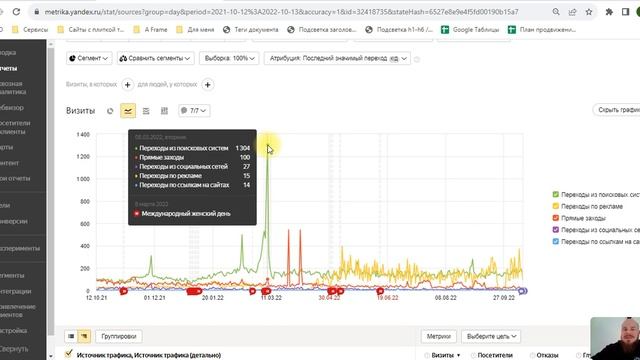
Task: Toggle 'Переходы по рекламе' legend checkbox
Action: pos(556,206)
